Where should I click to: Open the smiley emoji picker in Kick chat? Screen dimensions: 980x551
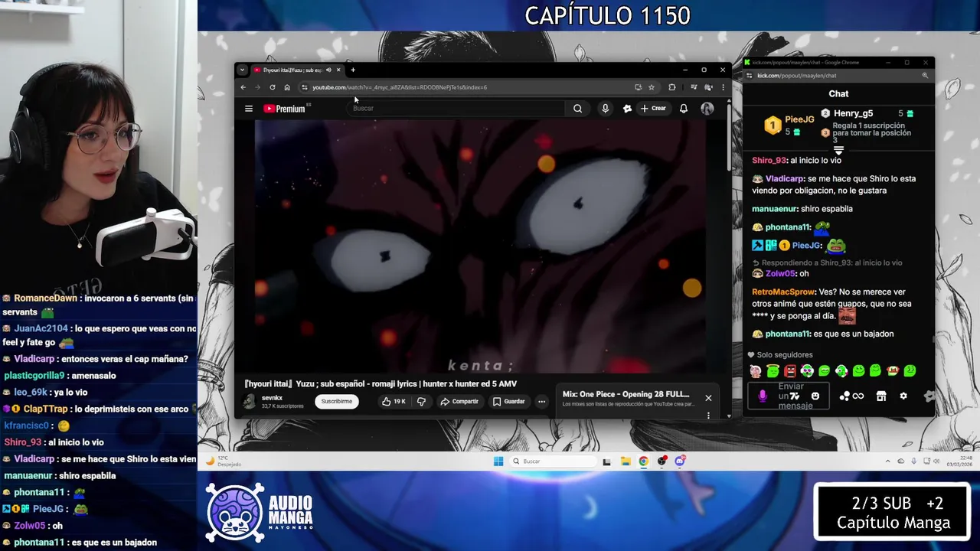[815, 396]
